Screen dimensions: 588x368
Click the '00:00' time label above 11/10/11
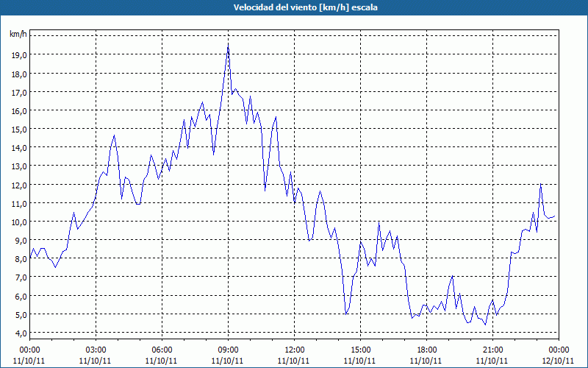click(29, 350)
